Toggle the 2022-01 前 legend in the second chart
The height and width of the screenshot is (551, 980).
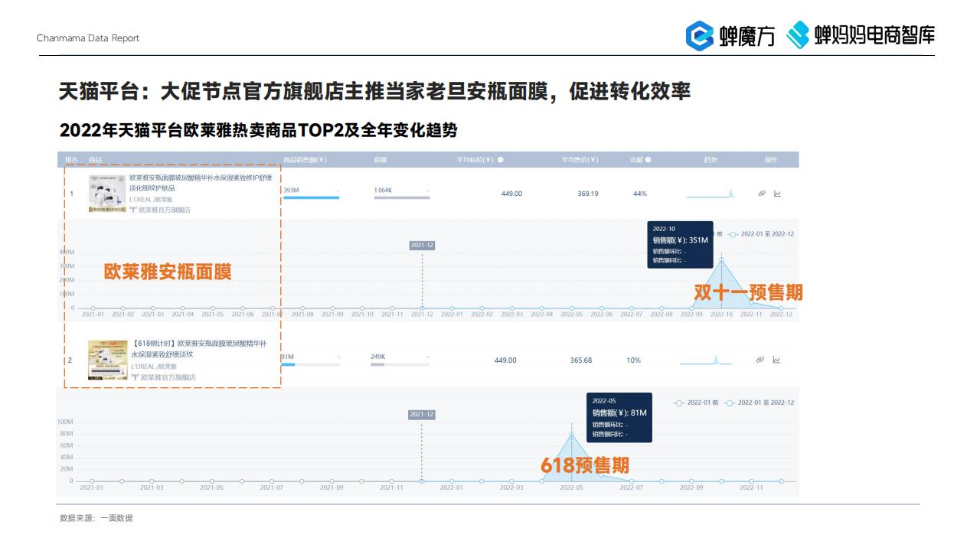(695, 402)
